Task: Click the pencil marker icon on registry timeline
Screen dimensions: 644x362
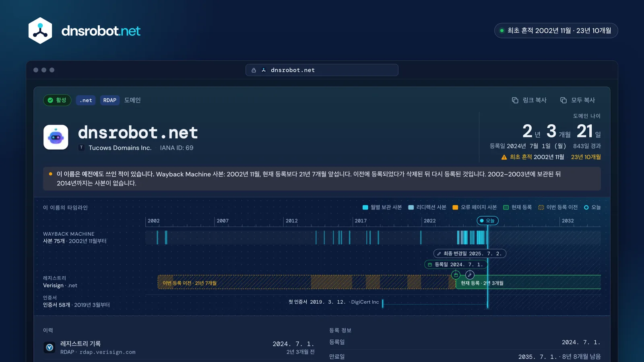Action: click(470, 275)
